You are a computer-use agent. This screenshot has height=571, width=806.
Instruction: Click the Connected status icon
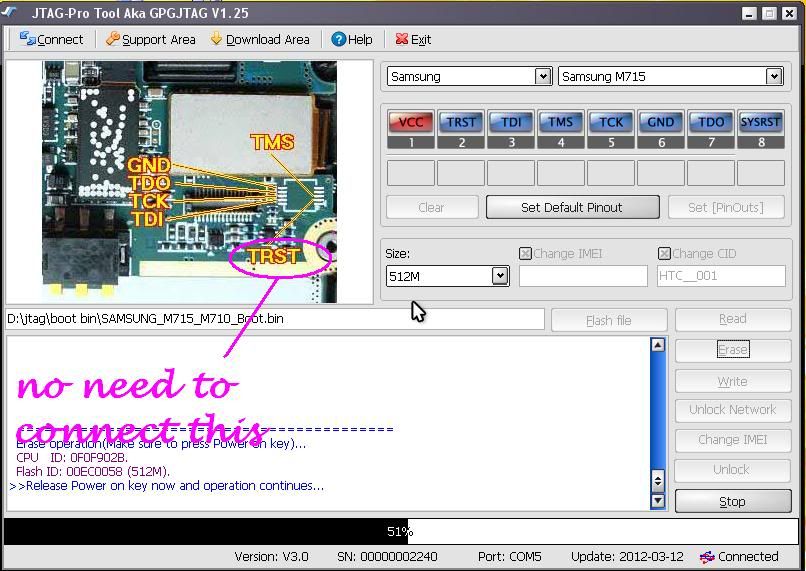707,557
